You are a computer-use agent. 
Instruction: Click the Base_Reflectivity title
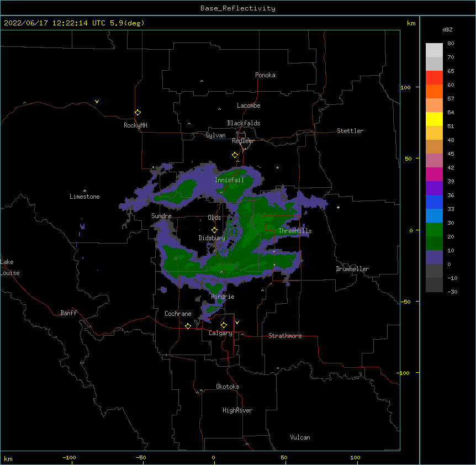[238, 8]
